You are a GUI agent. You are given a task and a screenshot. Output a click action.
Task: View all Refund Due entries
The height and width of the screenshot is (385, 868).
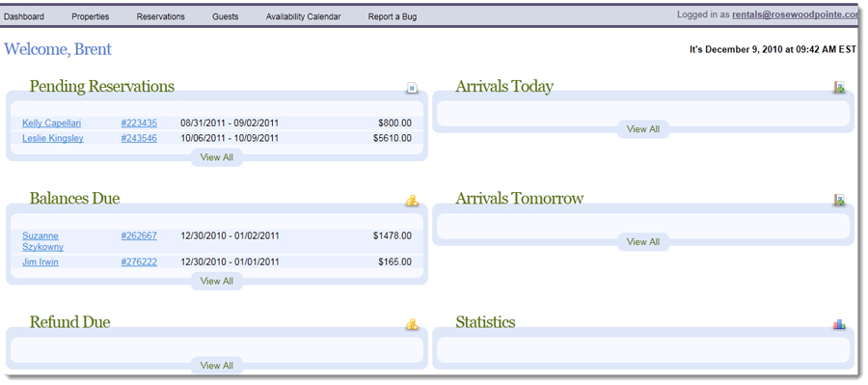217,366
